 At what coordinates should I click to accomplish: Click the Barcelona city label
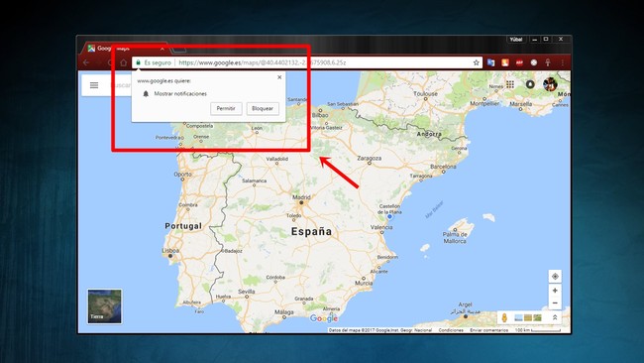(443, 167)
